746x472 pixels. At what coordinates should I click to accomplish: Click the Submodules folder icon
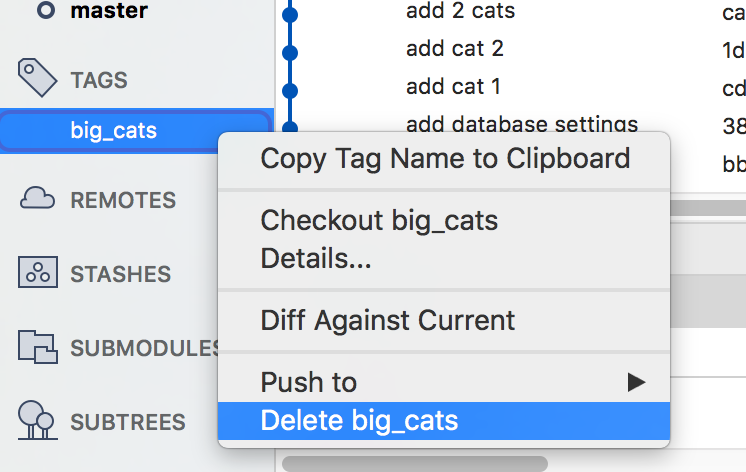[36, 347]
